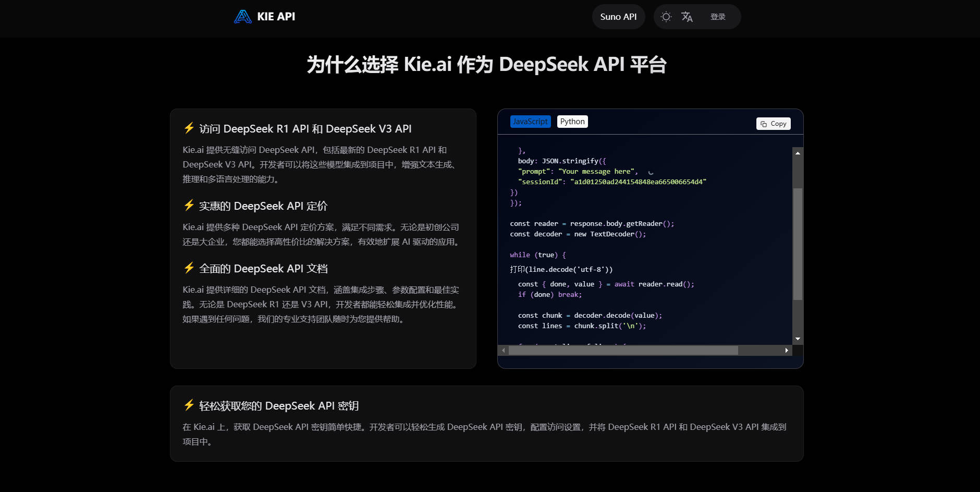Click the page title 为什么选择 Kie.ai 作为 DeepSeek API 平台

click(x=487, y=65)
